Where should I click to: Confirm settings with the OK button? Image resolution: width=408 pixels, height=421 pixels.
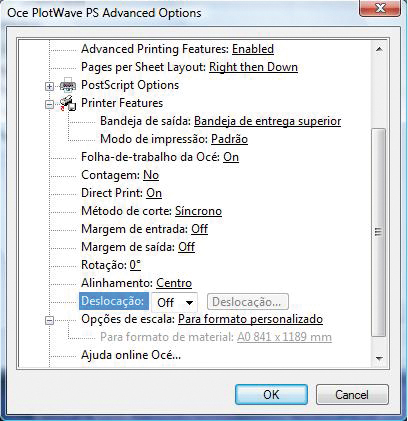pos(271,395)
